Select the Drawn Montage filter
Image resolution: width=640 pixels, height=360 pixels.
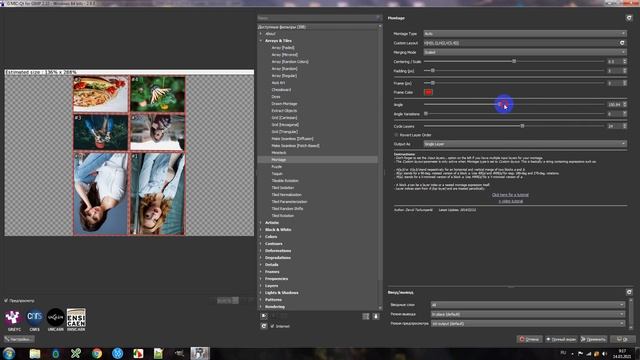[284, 104]
